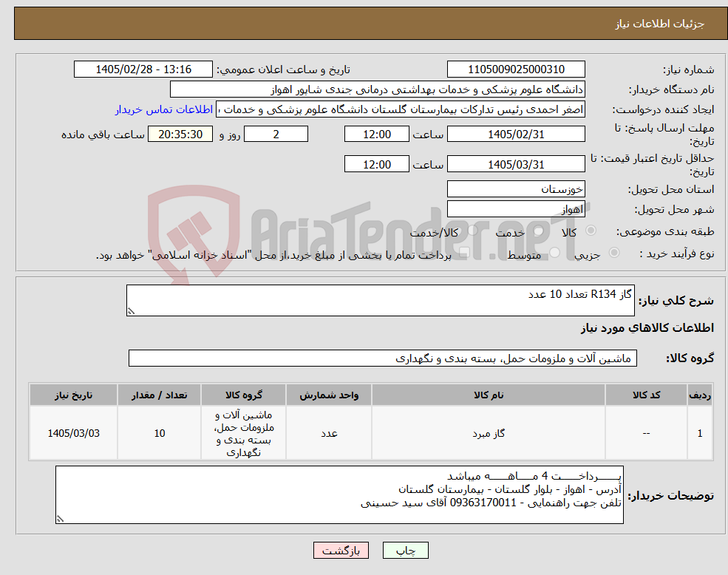Click the request creator field اصغر احمدی
This screenshot has width=728, height=575.
click(401, 109)
